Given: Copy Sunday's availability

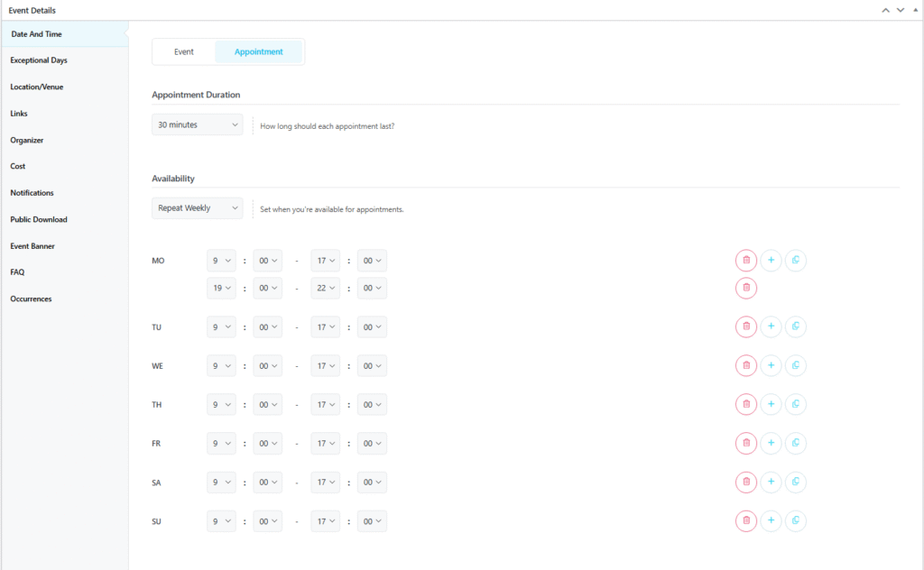Looking at the screenshot, I should click(x=796, y=521).
